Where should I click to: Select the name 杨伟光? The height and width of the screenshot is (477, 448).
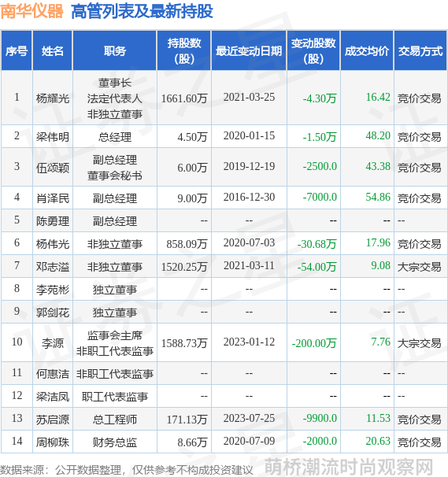[53, 244]
